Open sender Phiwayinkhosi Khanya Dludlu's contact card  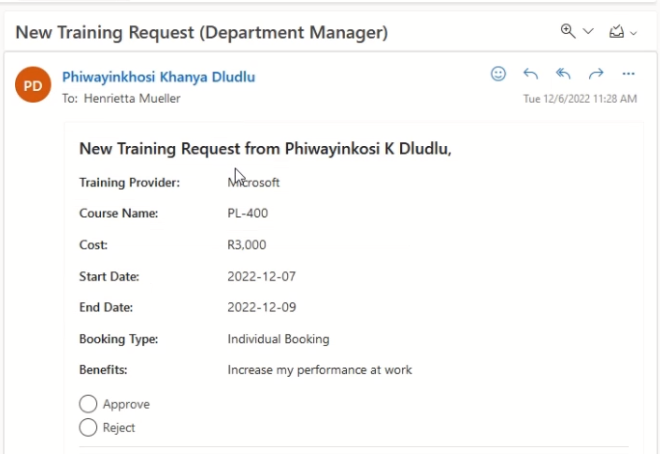click(x=159, y=77)
